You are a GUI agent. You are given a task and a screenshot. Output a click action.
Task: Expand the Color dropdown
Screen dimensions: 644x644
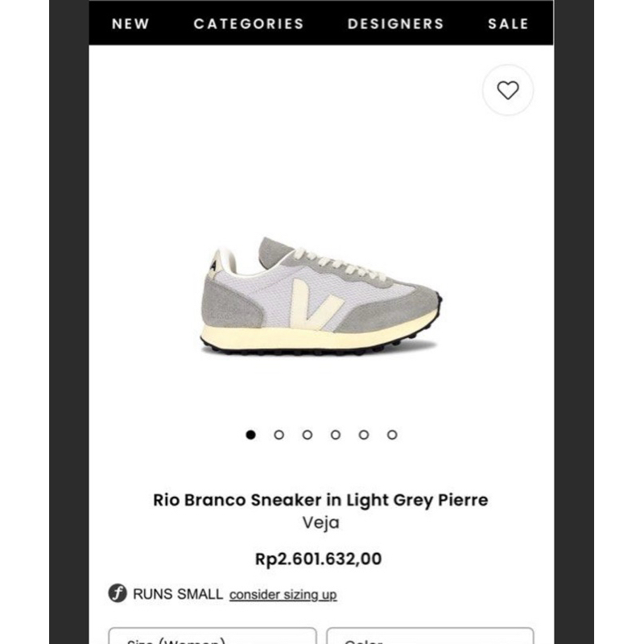tap(430, 637)
